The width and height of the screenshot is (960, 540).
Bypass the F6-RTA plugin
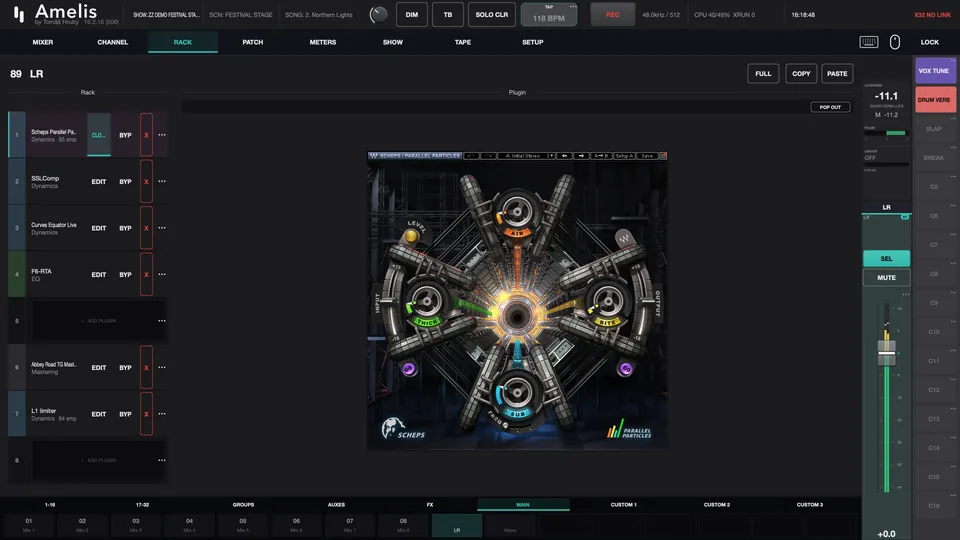(x=125, y=274)
